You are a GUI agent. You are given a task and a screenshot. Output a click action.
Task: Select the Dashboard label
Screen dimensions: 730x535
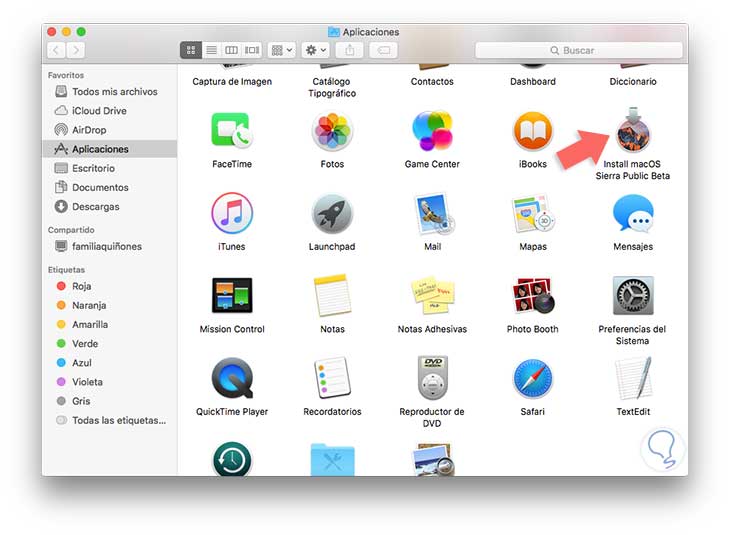(533, 81)
